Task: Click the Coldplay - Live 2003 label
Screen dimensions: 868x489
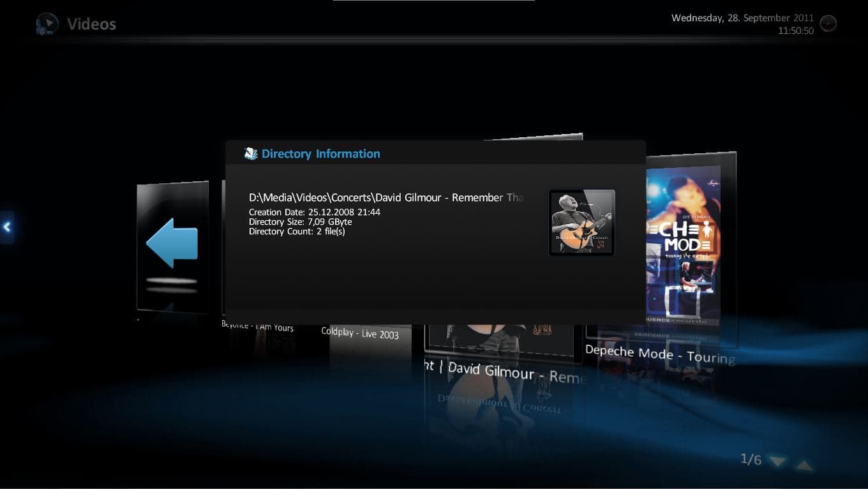Action: coord(360,333)
